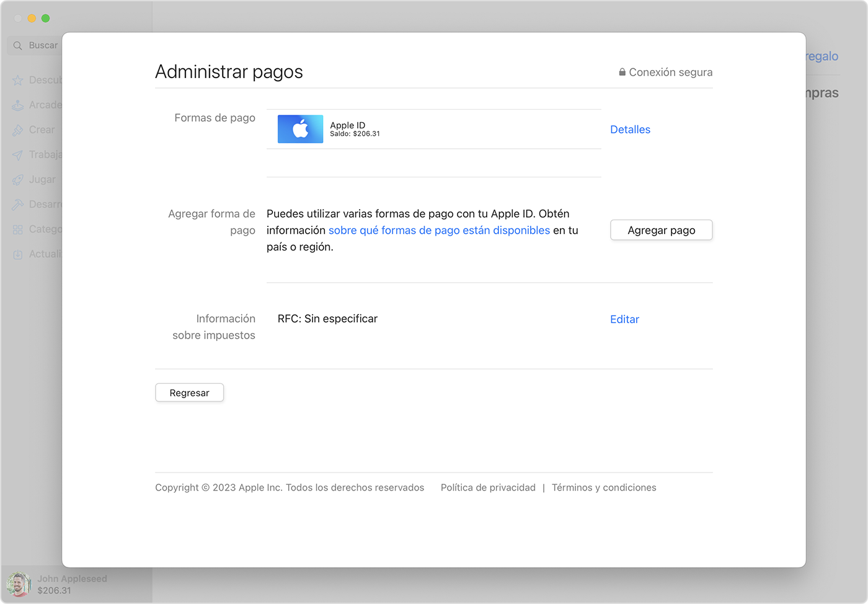Open Desarrollar hammer icon in sidebar
Viewport: 868px width, 604px height.
pos(18,204)
